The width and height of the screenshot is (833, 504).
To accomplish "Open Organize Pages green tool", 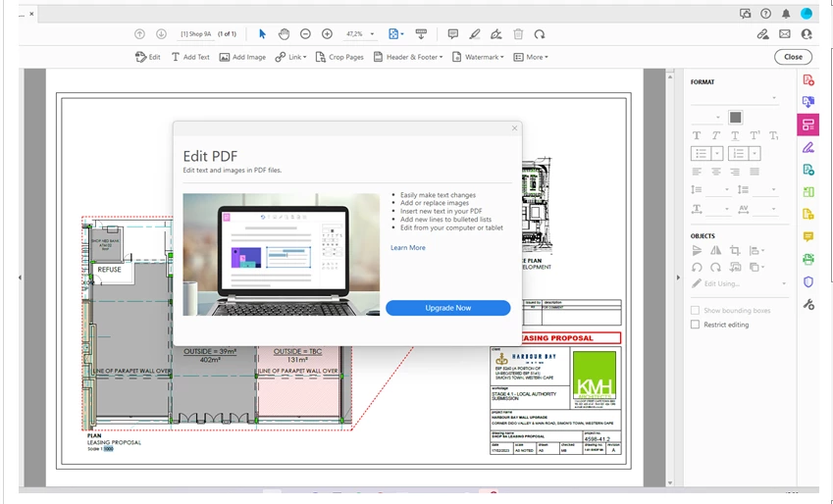I will click(808, 192).
